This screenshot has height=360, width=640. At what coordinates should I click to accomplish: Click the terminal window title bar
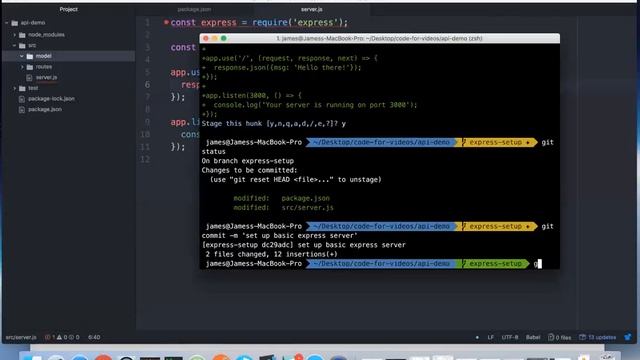(x=380, y=38)
